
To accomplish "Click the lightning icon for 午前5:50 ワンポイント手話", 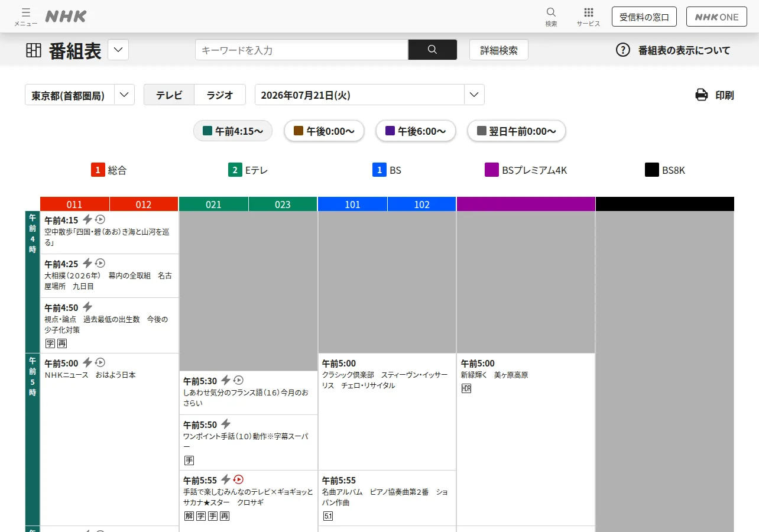I will (226, 424).
